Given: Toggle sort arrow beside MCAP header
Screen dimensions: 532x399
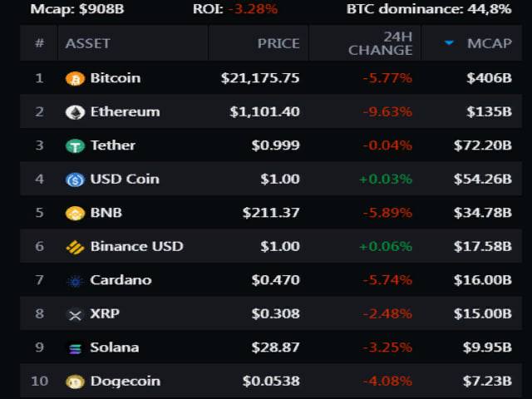Looking at the screenshot, I should pos(450,43).
